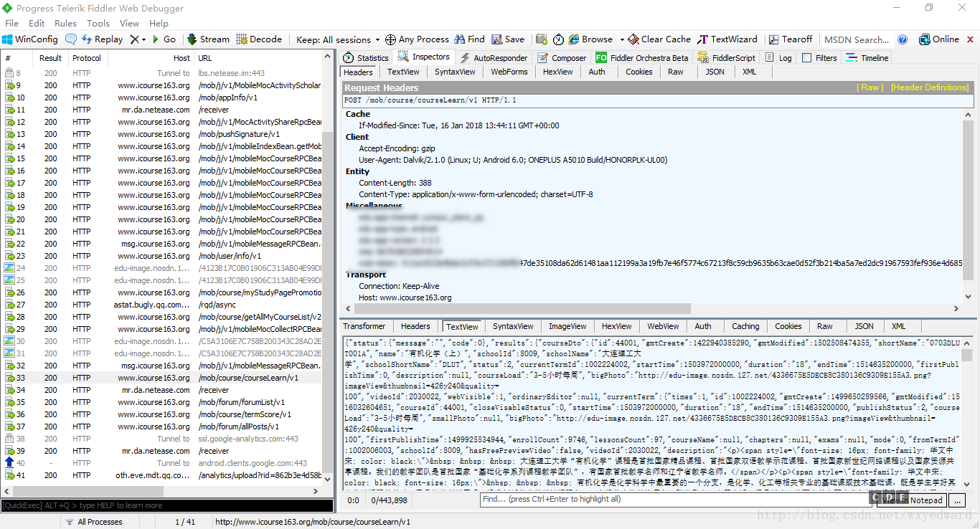The height and width of the screenshot is (529, 980).
Task: Open the Keep: All sessions dropdown
Action: tap(338, 39)
